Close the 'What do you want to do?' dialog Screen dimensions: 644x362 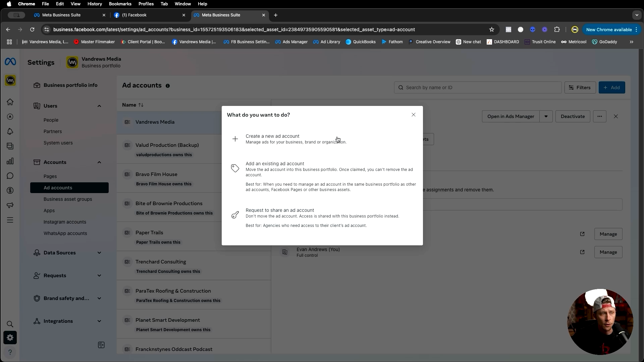pyautogui.click(x=414, y=115)
